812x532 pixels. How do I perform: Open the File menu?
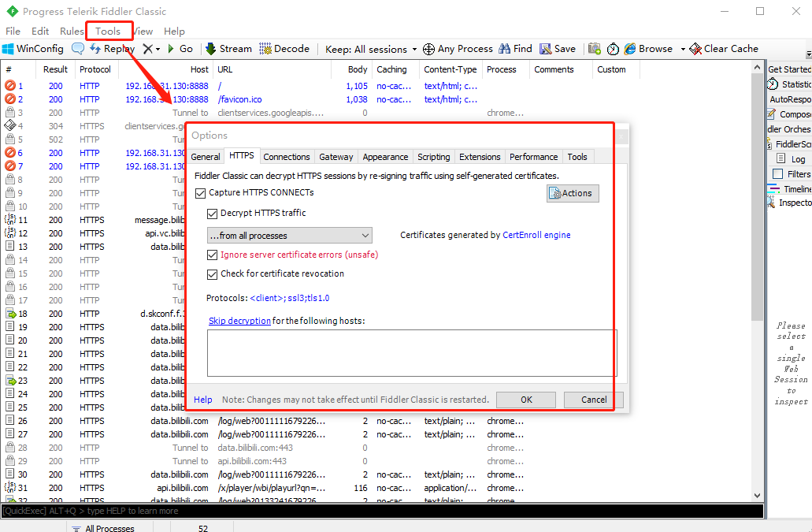tap(13, 31)
